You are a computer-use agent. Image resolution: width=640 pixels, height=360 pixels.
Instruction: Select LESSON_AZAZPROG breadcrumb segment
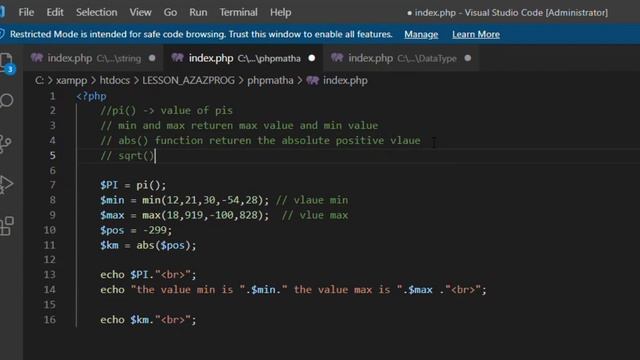tap(188, 80)
